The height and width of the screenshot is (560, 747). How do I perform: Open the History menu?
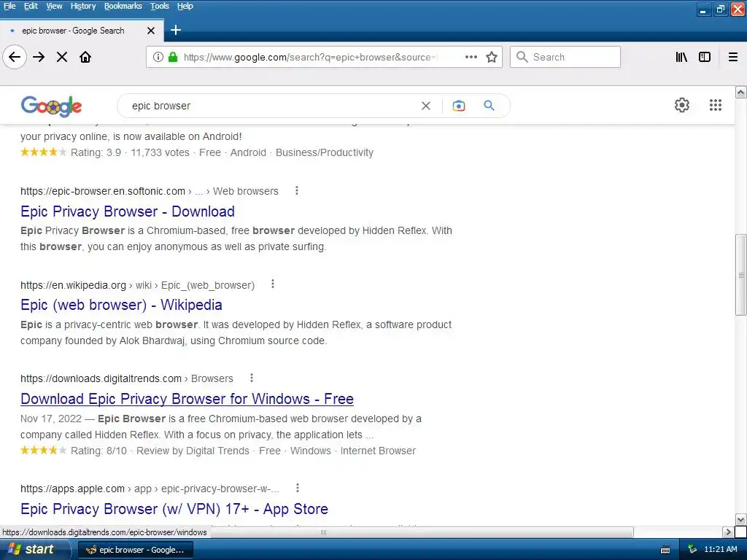(x=83, y=6)
